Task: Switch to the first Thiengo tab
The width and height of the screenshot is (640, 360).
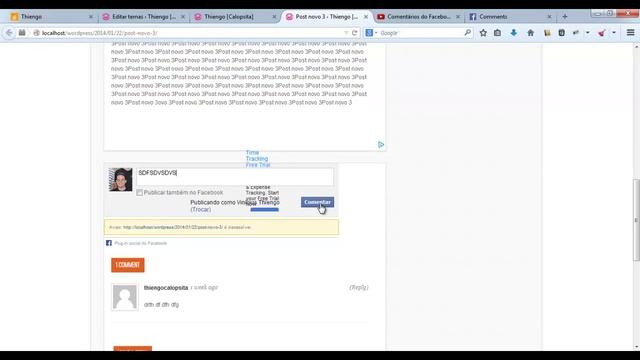Action: tap(51, 17)
